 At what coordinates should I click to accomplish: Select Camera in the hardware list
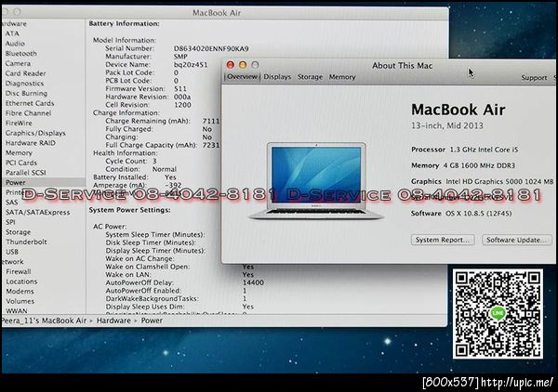tap(18, 63)
